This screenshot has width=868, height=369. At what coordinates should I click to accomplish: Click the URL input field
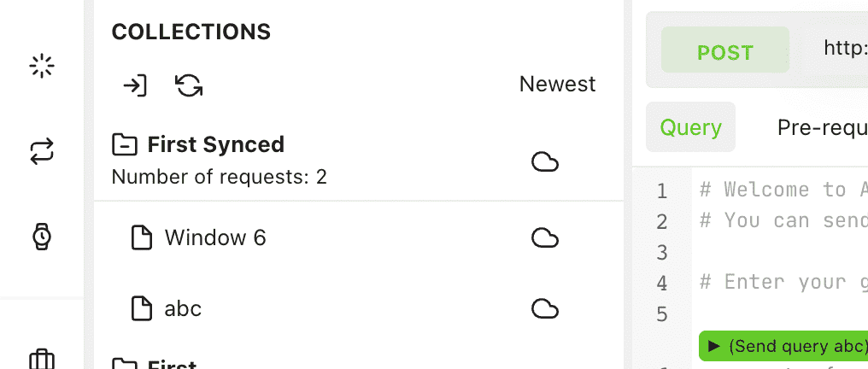click(x=844, y=48)
